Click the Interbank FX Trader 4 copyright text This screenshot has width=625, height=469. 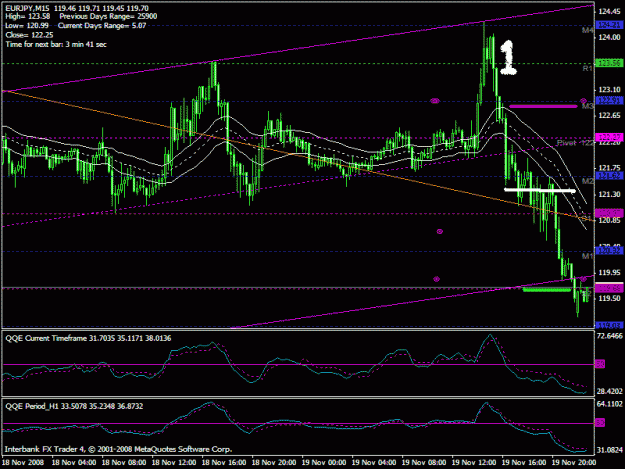(118, 449)
